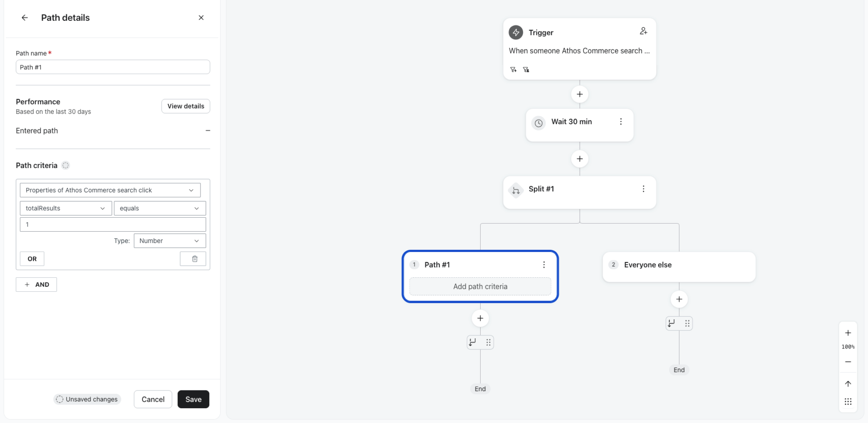Zoom in the flow canvas
Image resolution: width=868 pixels, height=423 pixels.
tap(848, 333)
